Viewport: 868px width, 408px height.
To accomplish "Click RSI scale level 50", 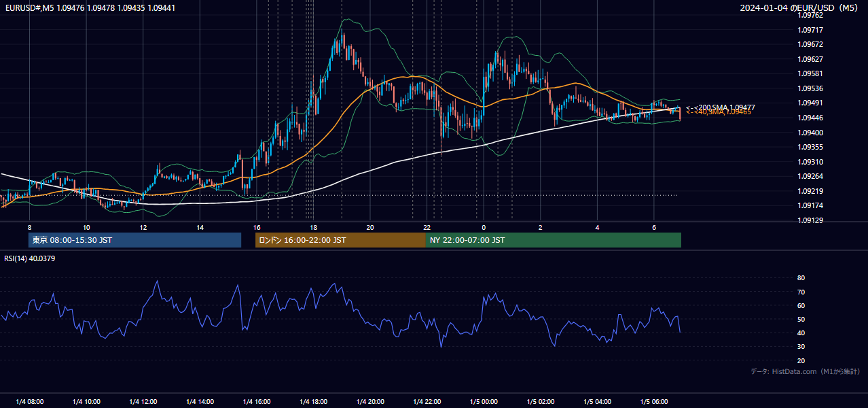I will tap(801, 319).
